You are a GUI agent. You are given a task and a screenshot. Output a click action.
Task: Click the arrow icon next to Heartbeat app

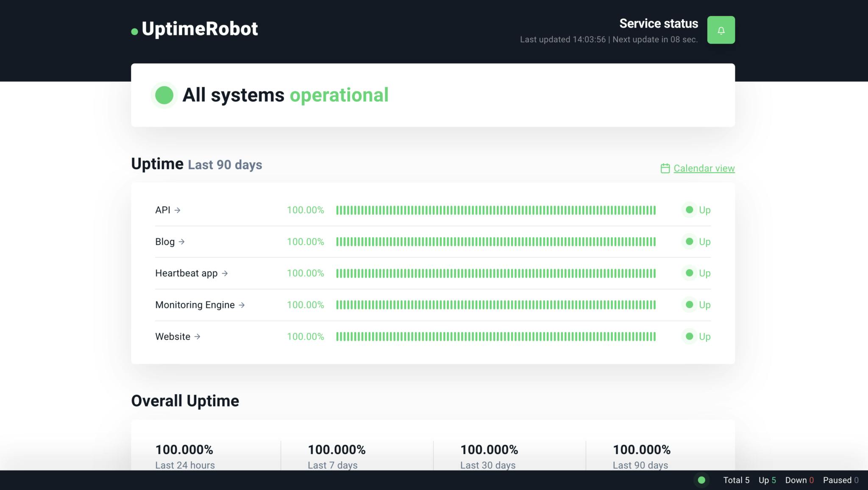[225, 273]
